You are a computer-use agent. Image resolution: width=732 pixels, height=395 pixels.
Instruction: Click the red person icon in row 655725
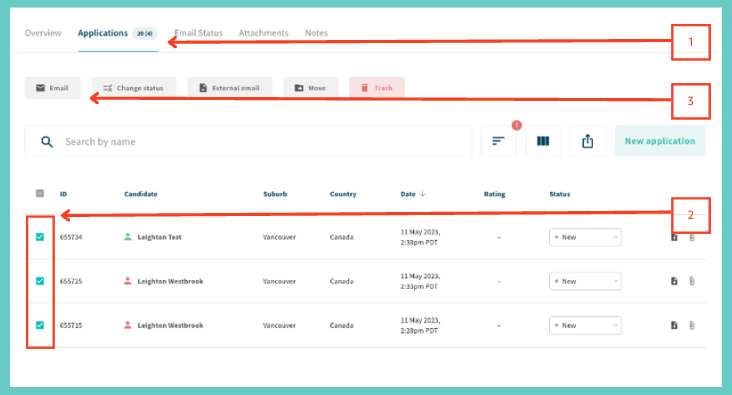coord(127,281)
